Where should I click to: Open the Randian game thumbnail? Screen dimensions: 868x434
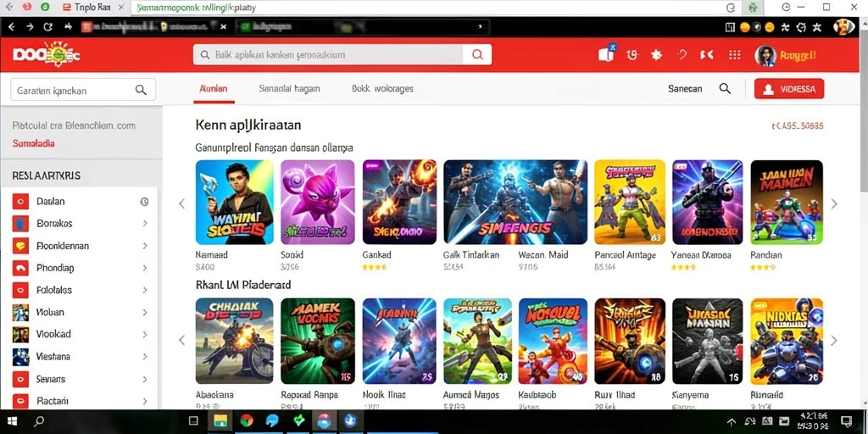pos(787,202)
